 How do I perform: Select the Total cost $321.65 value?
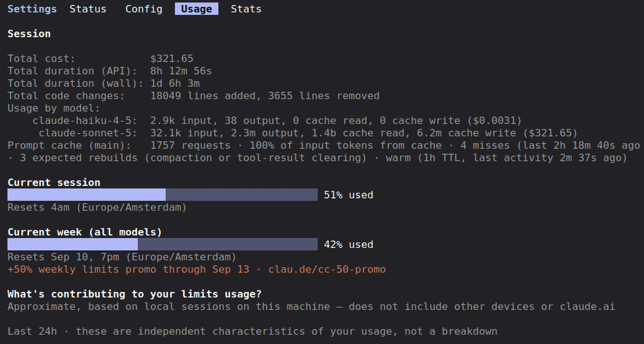click(172, 58)
